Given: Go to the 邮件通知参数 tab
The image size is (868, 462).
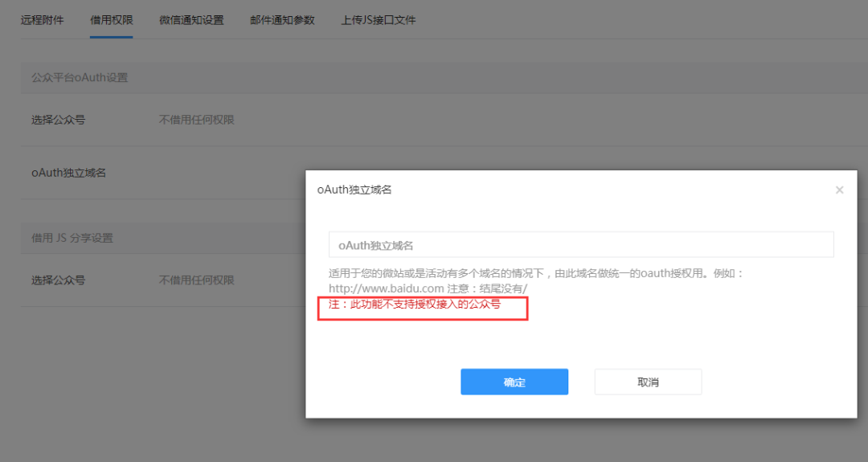Looking at the screenshot, I should pyautogui.click(x=282, y=20).
